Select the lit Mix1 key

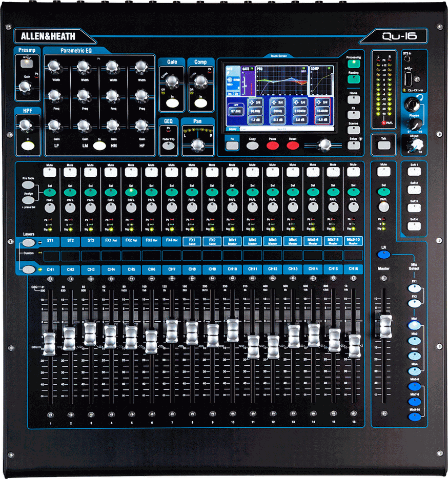414,325
